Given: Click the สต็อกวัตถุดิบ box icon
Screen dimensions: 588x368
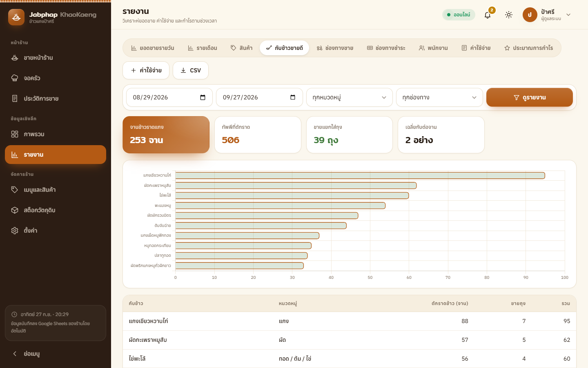Looking at the screenshot, I should click(15, 210).
